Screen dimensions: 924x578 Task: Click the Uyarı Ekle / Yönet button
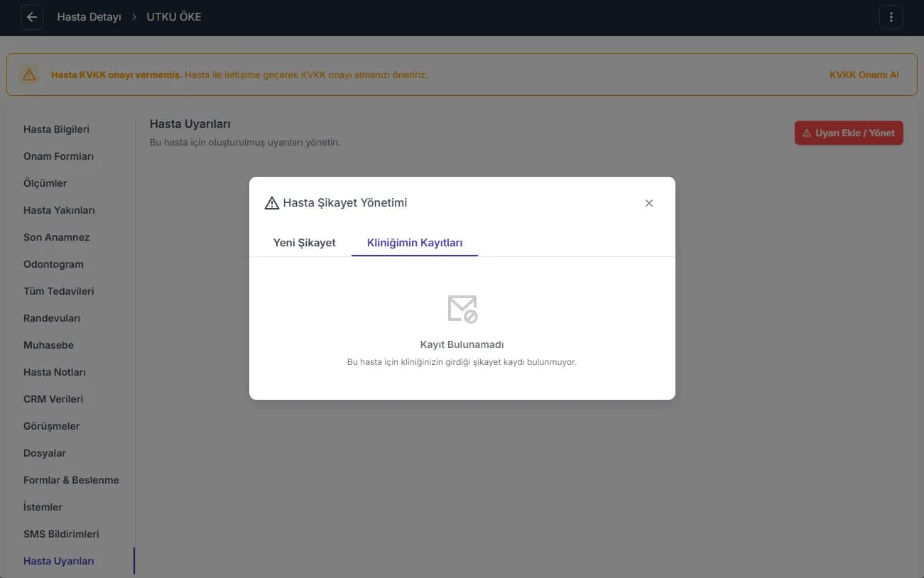tap(849, 133)
